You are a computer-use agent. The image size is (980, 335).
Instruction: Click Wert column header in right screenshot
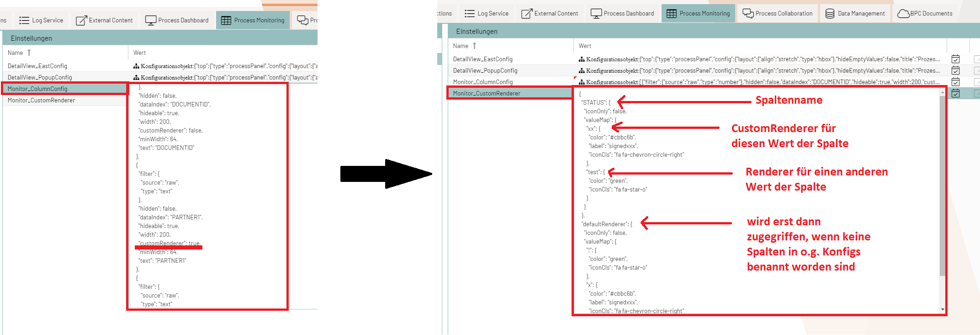[585, 46]
